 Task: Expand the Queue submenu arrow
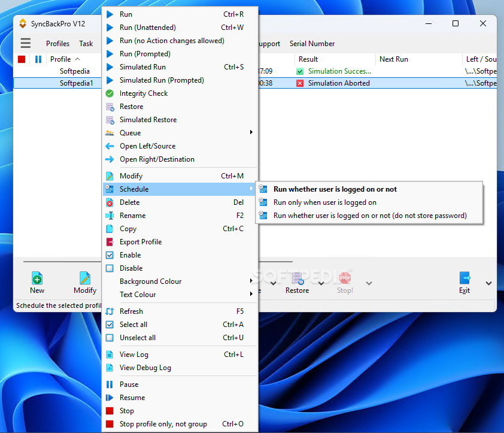[251, 132]
